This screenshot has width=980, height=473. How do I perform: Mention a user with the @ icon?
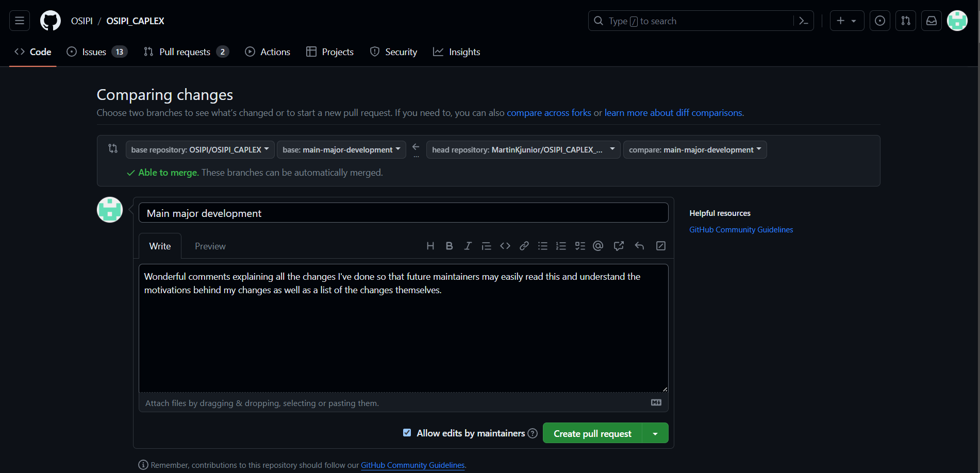click(x=598, y=246)
